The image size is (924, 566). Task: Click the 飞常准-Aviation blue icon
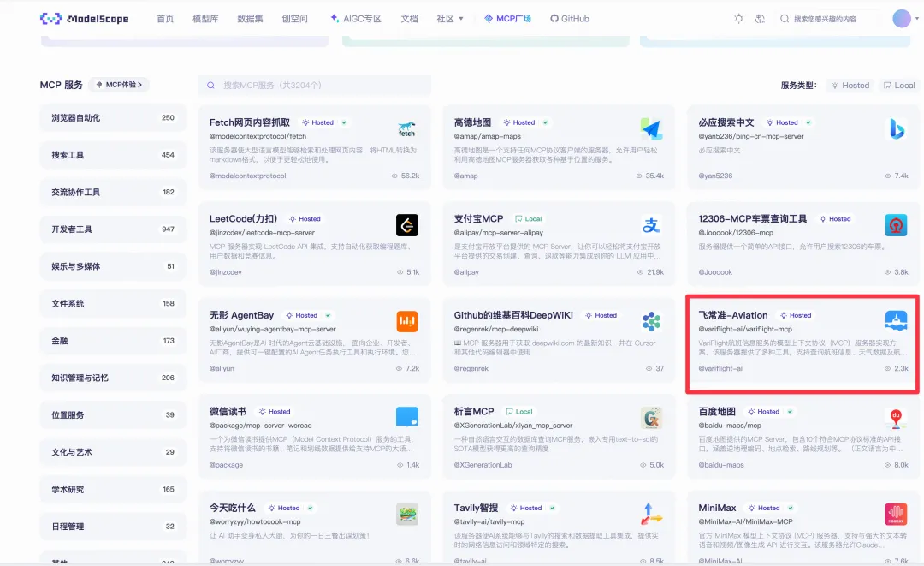897,321
